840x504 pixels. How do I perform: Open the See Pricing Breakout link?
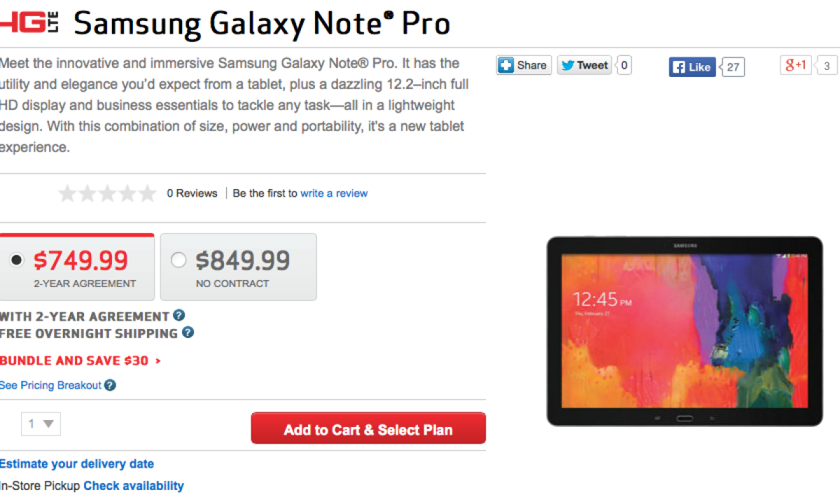tap(50, 385)
